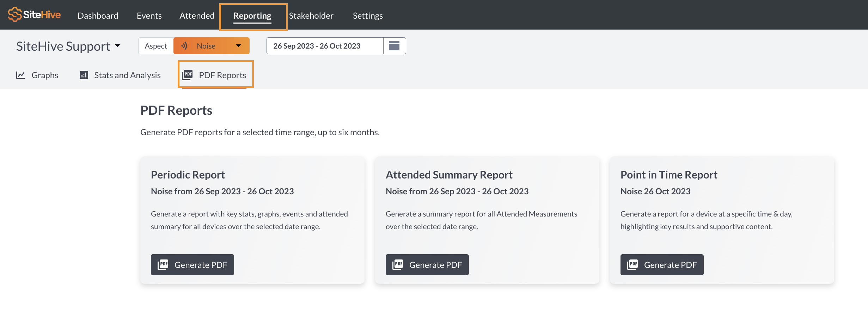Click the PDF icon inside Periodic Report's generate button
The image size is (868, 326).
pyautogui.click(x=163, y=264)
